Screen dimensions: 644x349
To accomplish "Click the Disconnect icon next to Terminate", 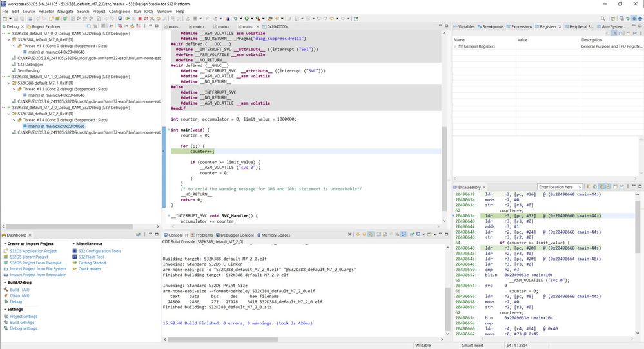I will point(146,19).
